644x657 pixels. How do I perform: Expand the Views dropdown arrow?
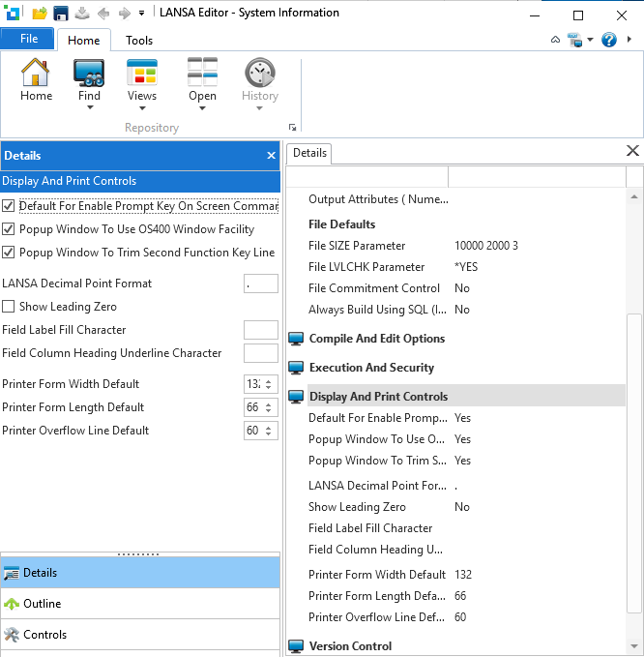coord(142,107)
